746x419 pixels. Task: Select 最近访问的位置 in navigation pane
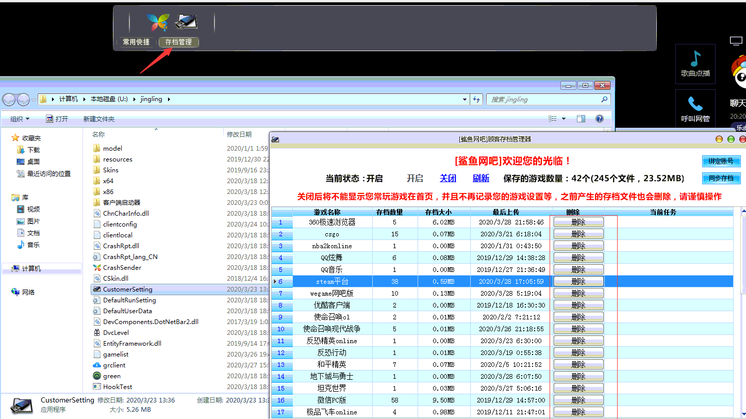point(49,174)
